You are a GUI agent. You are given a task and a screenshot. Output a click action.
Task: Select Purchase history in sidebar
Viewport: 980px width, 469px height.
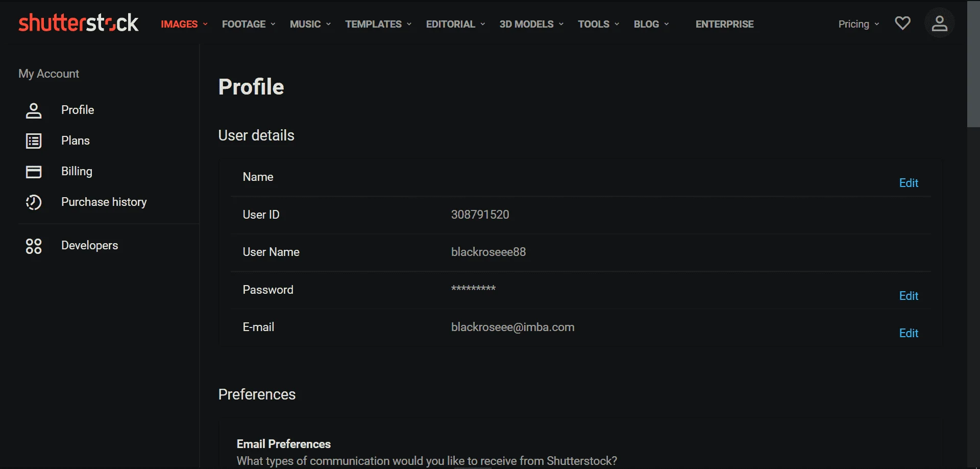(x=104, y=202)
